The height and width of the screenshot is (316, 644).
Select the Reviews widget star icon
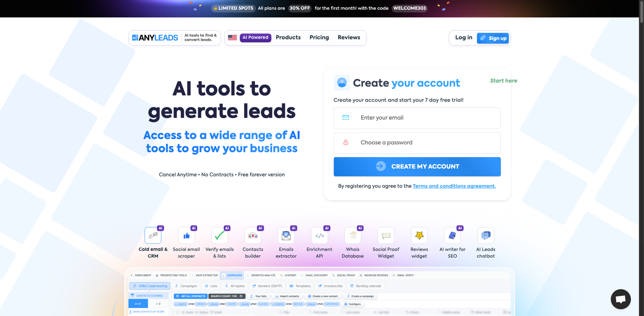[419, 235]
